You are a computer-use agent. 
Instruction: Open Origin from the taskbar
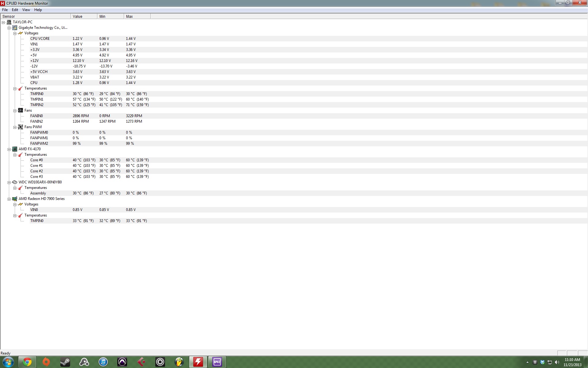point(46,362)
